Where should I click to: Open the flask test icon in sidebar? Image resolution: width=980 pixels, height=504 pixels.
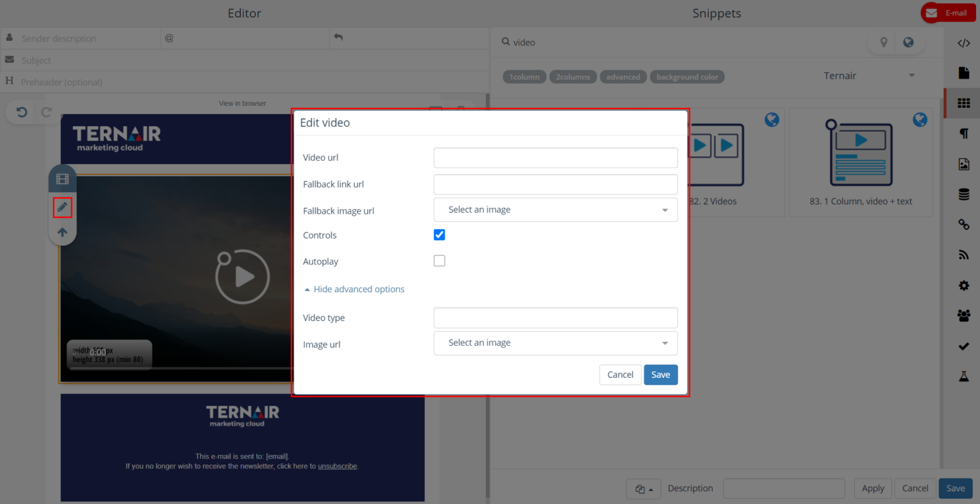[x=963, y=376]
